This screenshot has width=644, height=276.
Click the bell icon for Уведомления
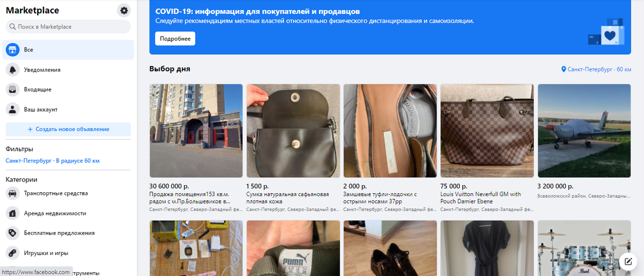point(12,69)
